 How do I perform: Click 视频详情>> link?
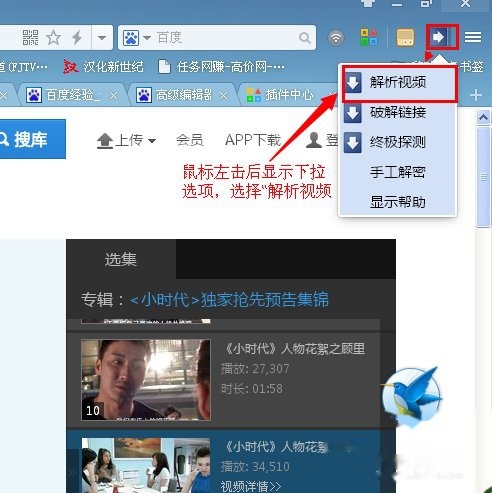(x=251, y=486)
